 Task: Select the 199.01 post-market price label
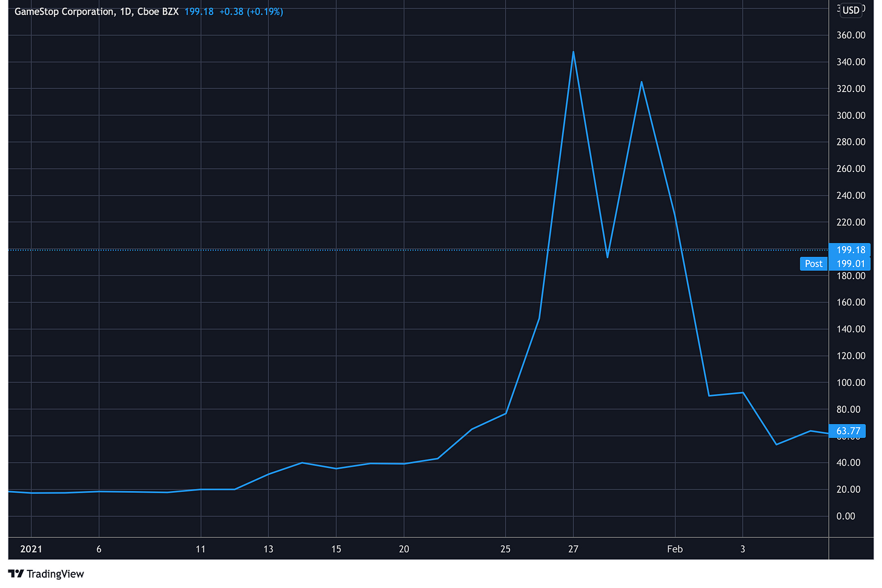[850, 263]
